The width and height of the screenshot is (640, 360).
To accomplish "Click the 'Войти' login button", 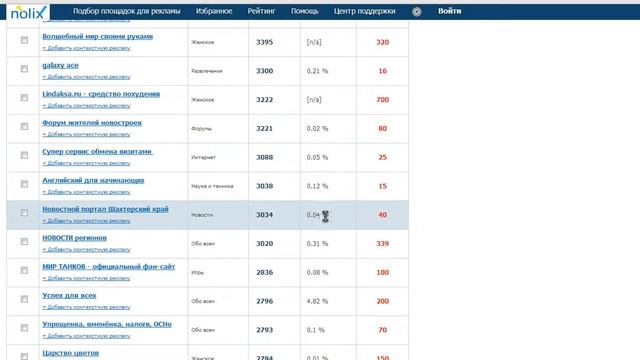I will point(449,11).
